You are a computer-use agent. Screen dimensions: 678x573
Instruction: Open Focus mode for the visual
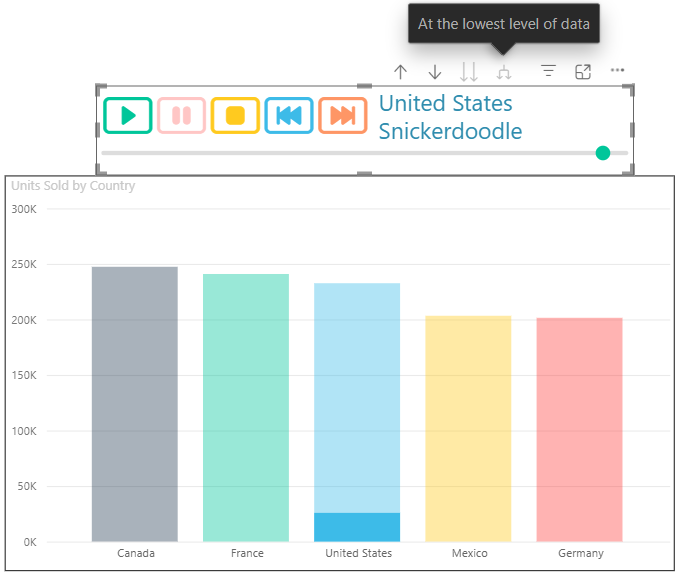coord(583,72)
